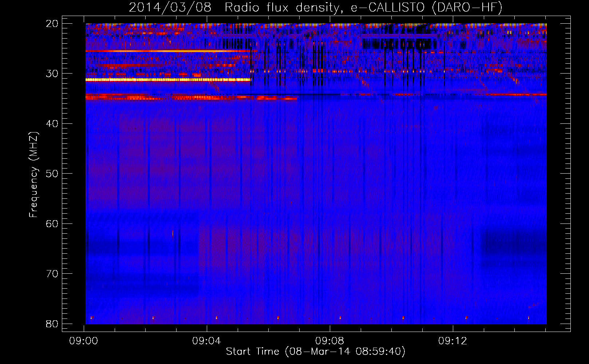Click the 50 MHz frequency tick label
The image size is (589, 364).
click(x=52, y=174)
